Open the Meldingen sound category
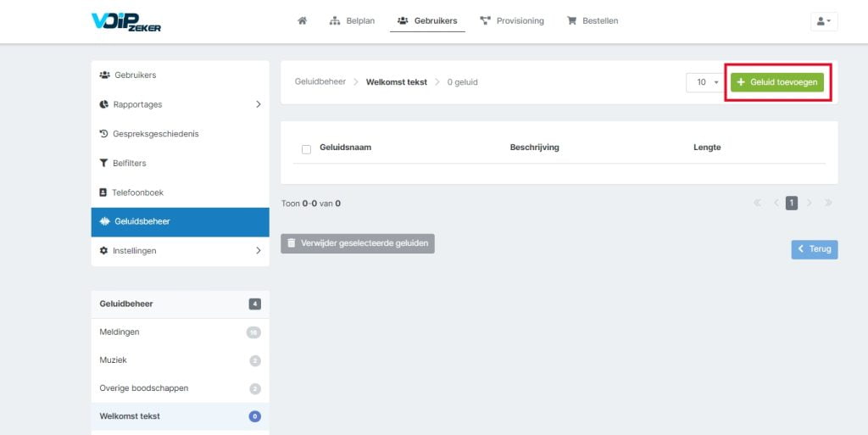 180,332
